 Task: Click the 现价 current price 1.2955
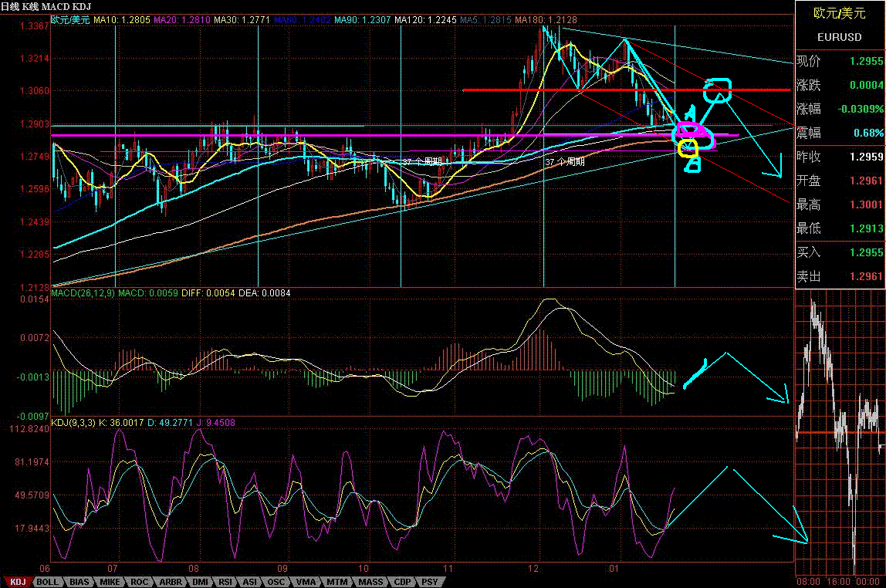866,61
